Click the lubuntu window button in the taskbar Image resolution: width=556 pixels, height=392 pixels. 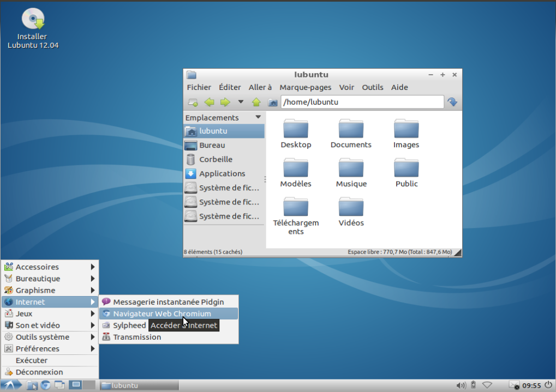(x=139, y=385)
